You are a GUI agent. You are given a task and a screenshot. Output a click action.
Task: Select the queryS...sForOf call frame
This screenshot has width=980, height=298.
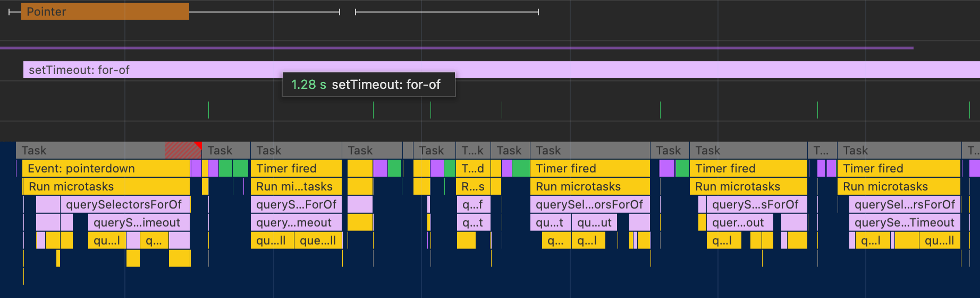click(x=757, y=205)
